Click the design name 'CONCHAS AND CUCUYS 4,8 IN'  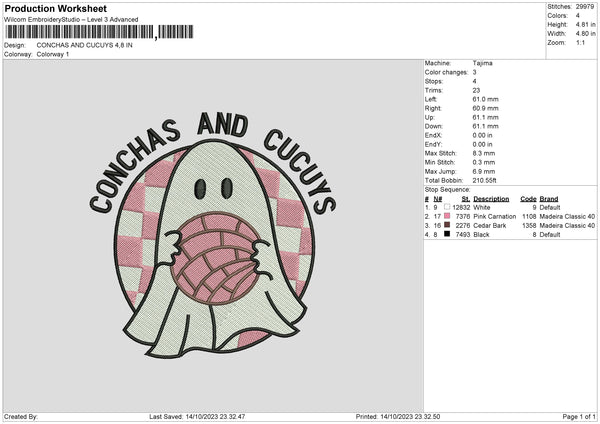pos(85,45)
